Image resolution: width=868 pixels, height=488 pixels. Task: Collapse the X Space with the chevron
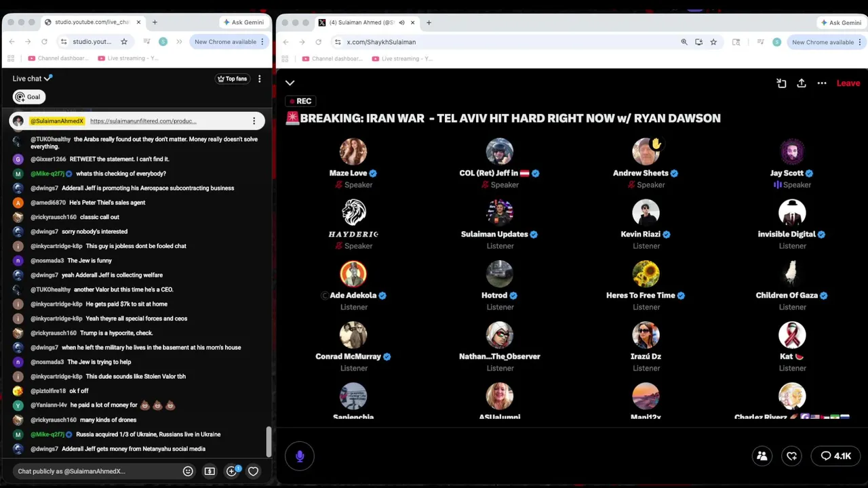click(290, 83)
